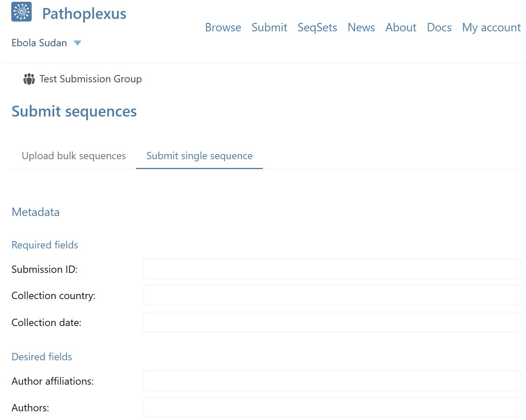Navigate to SeqSets page
Image resolution: width=526 pixels, height=420 pixels.
[x=317, y=28]
